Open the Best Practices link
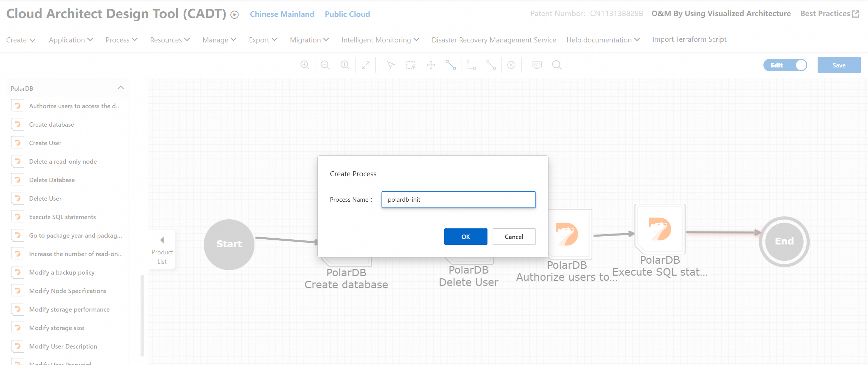The height and width of the screenshot is (365, 868). (830, 13)
